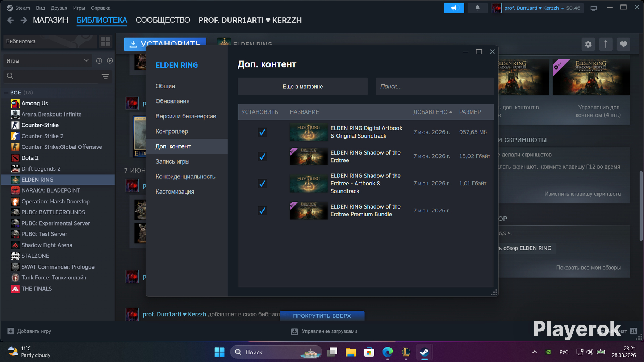Image resolution: width=644 pixels, height=362 pixels.
Task: Switch library to grid view icon
Action: [105, 41]
